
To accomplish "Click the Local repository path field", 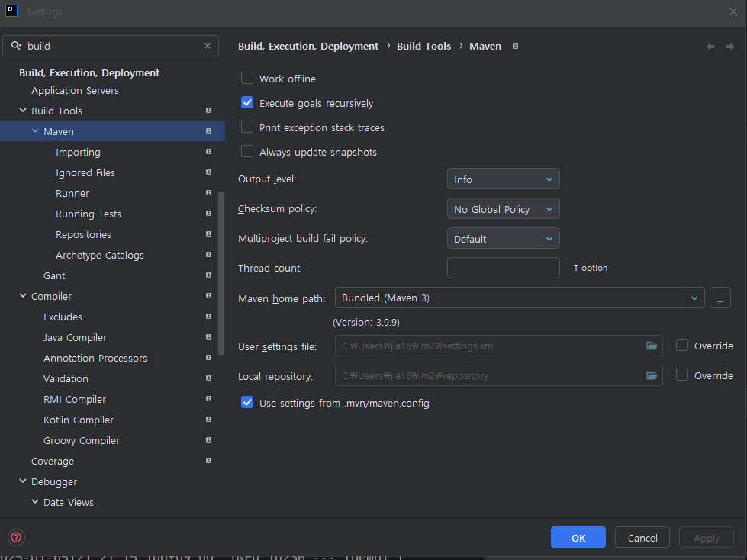I will coord(499,375).
